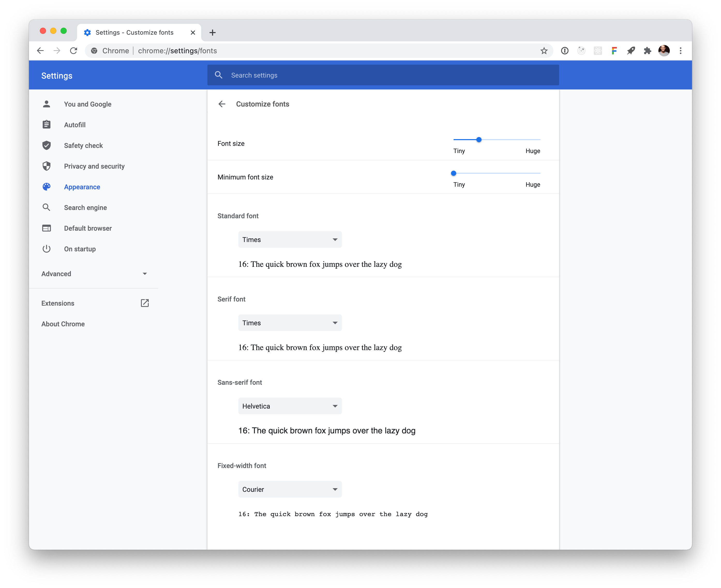The image size is (721, 588).
Task: Open the Sans-serif font Helvetica dropdown
Action: click(290, 406)
